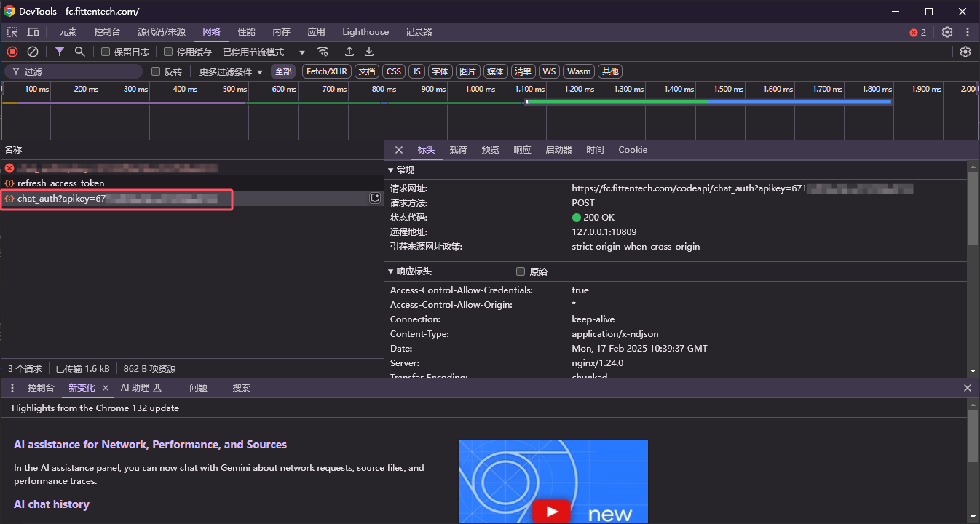Open network conditions wifi icon

click(323, 52)
